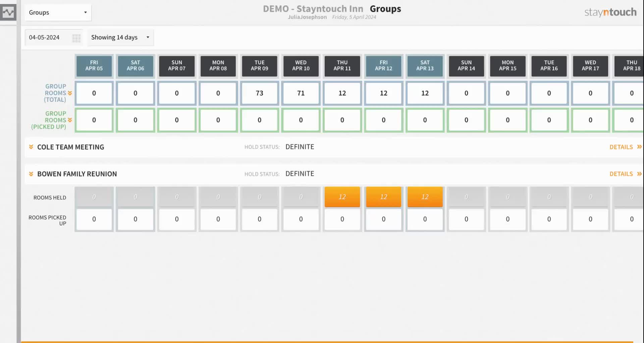Open Details for Bowen Family Reunion

pos(621,174)
